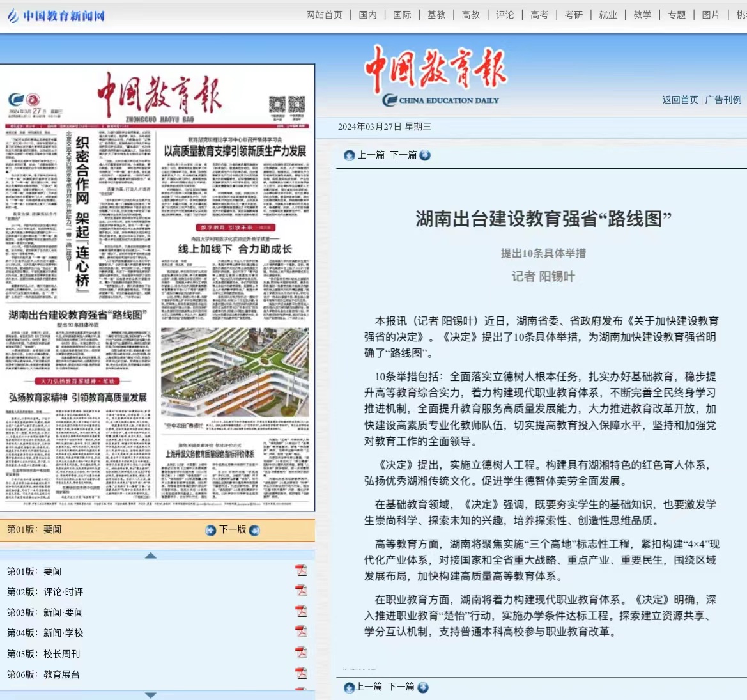Open the 高教 navigation item
747x700 pixels.
(x=470, y=15)
